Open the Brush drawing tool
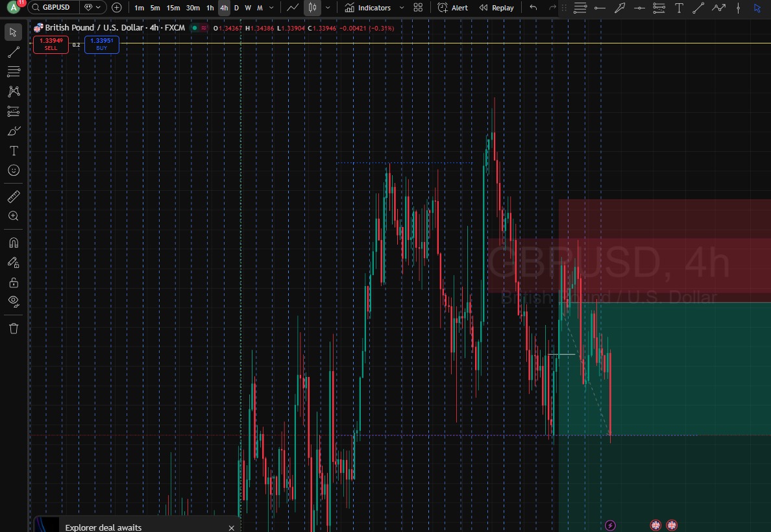Image resolution: width=771 pixels, height=532 pixels. pos(13,130)
